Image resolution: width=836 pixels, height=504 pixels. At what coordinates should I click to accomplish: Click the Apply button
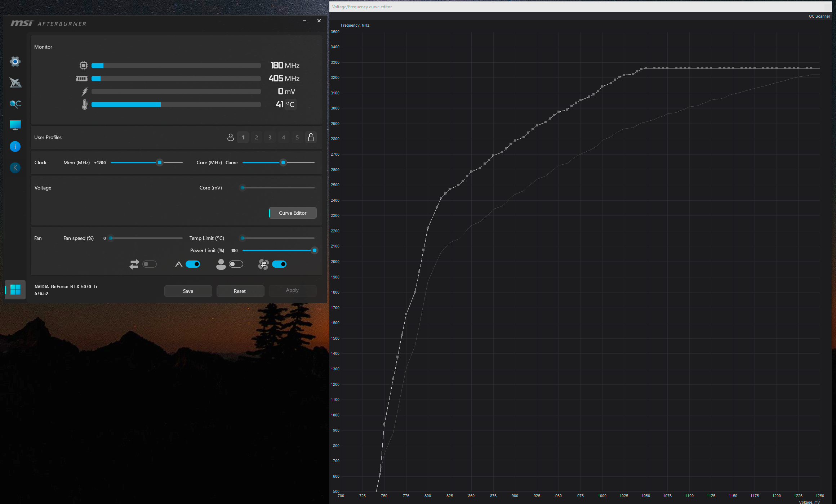(292, 290)
